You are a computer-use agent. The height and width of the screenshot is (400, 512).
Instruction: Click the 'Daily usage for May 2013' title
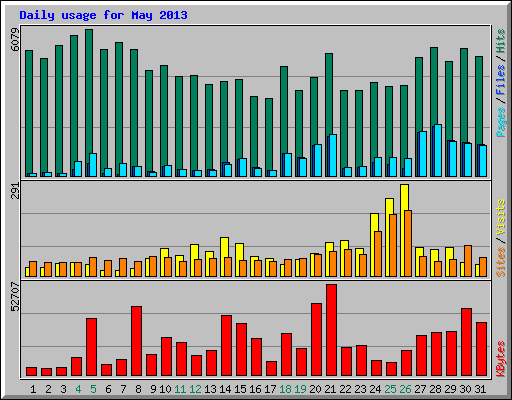(103, 15)
